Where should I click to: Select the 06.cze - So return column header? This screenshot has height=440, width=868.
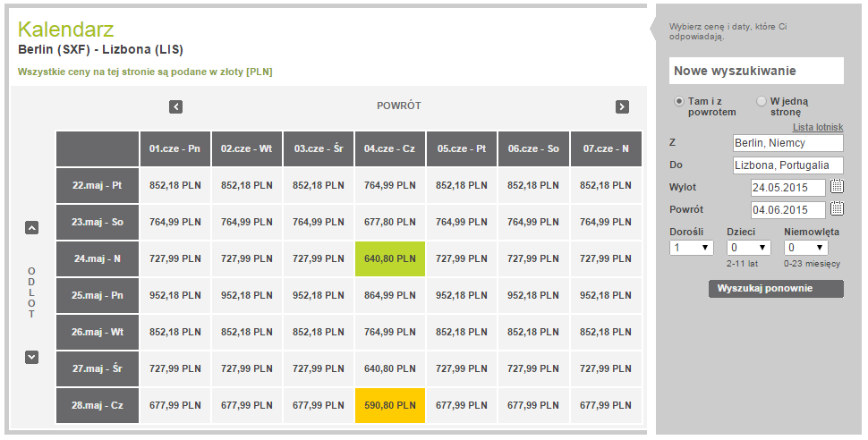(533, 148)
